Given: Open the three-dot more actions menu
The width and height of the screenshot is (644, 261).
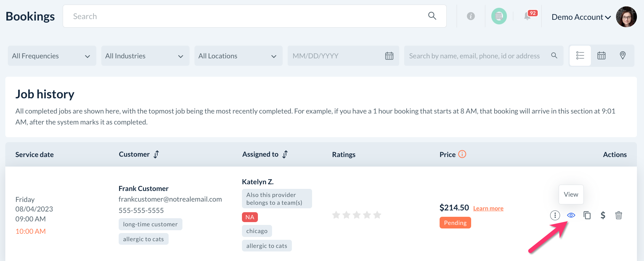Looking at the screenshot, I should (x=555, y=215).
